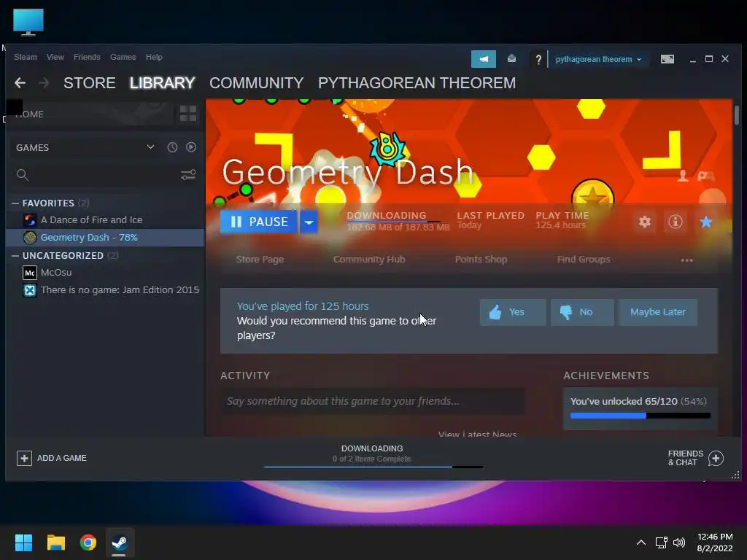Click the volume speaker tray icon
This screenshot has width=747, height=560.
click(679, 542)
